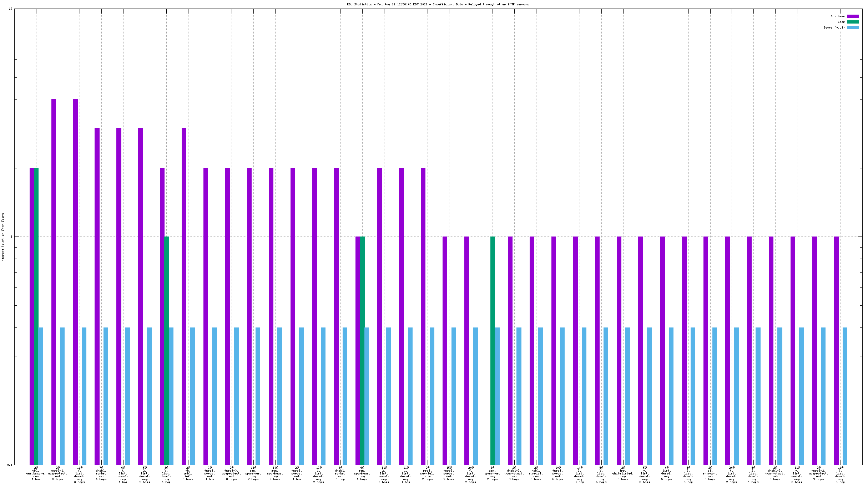Click the ubl.unsubscore.com axis label
Image resolution: width=868 pixels, height=488 pixels.
[x=36, y=473]
